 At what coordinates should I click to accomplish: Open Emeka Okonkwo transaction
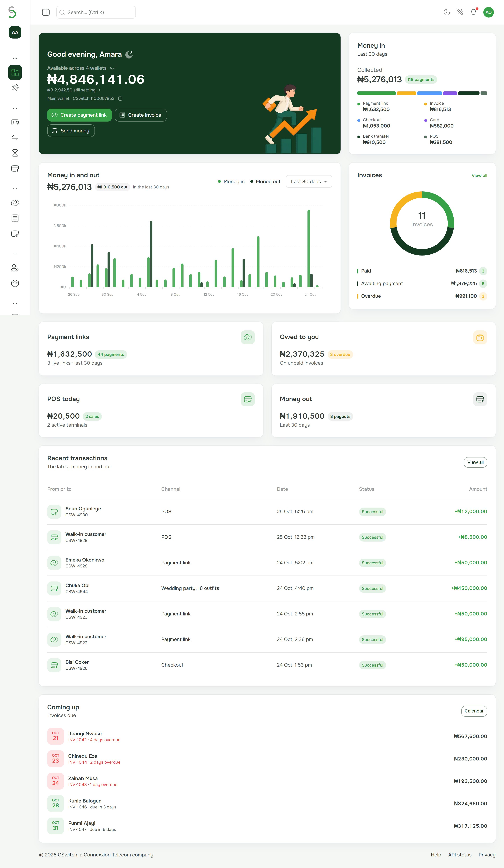coord(267,563)
